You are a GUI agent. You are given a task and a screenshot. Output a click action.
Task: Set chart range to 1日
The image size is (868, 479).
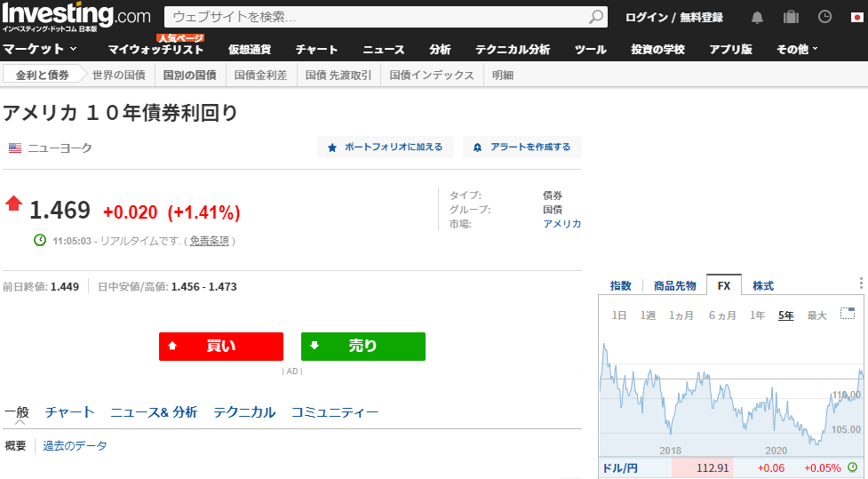point(619,315)
